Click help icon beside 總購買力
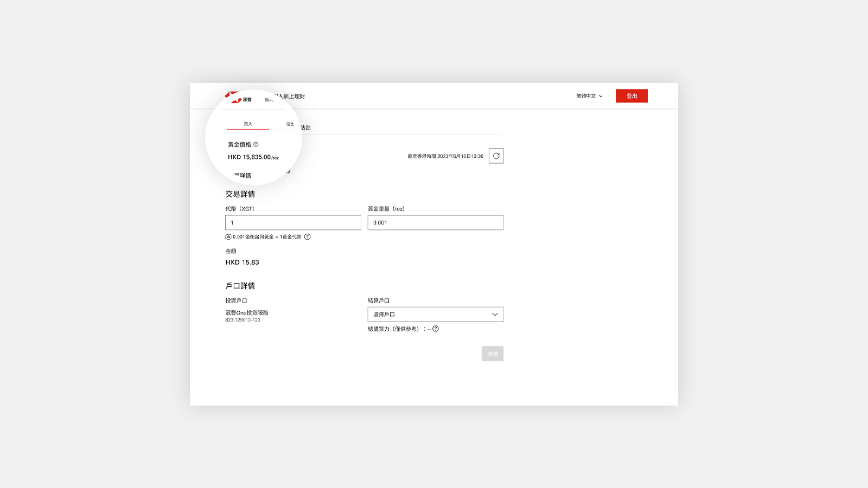The height and width of the screenshot is (488, 868). pos(436,329)
